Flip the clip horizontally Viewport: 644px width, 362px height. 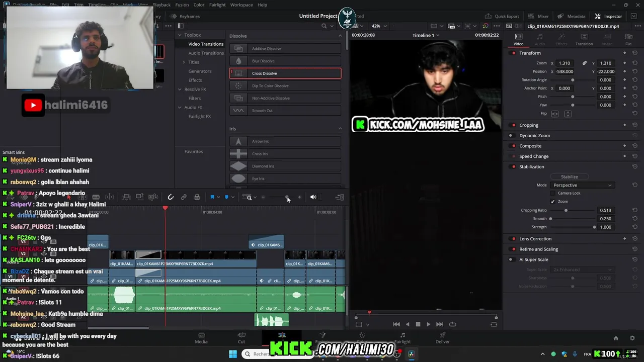555,114
